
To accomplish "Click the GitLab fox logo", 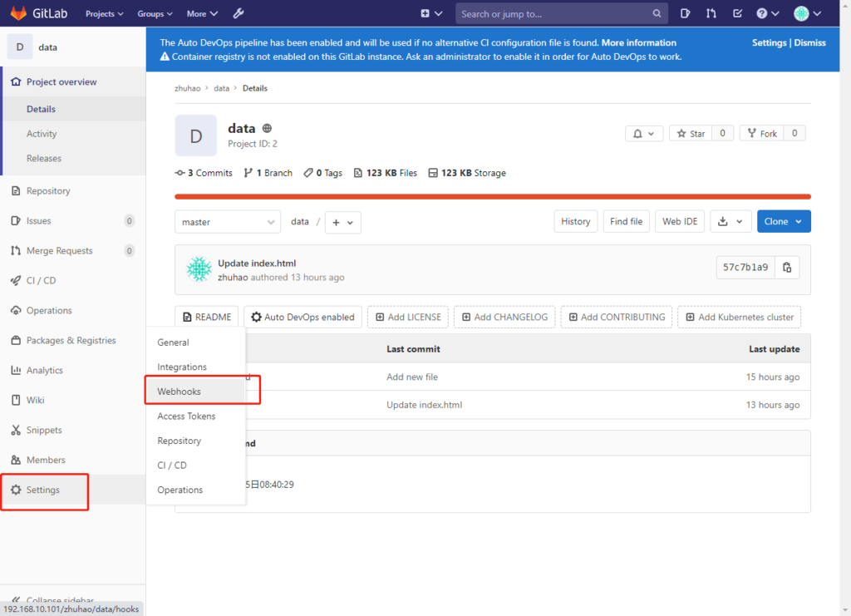I will click(x=18, y=13).
